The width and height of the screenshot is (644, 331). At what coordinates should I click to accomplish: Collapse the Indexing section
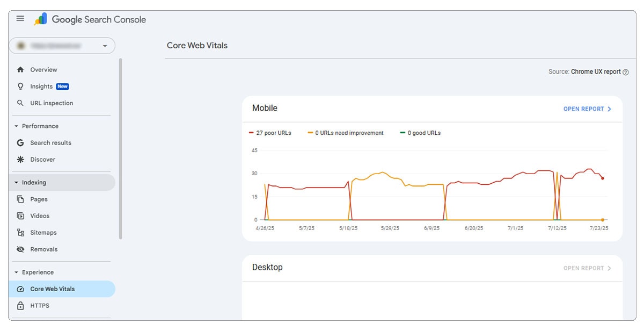click(17, 182)
